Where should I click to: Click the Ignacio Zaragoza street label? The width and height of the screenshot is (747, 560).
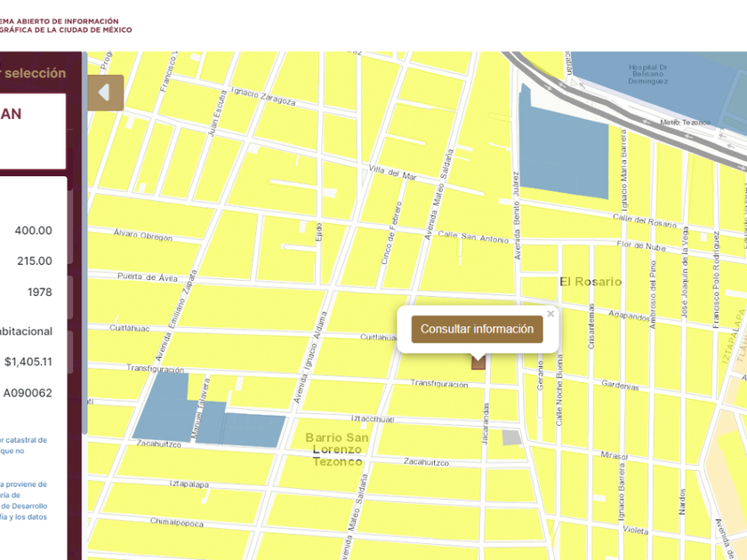(263, 96)
